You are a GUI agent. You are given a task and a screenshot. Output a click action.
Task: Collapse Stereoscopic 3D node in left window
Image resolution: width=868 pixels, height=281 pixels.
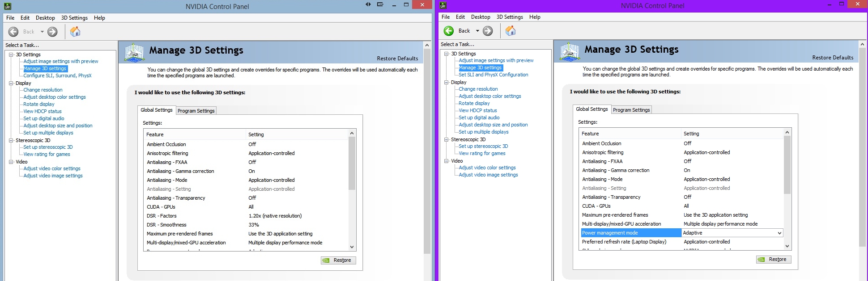tap(11, 140)
